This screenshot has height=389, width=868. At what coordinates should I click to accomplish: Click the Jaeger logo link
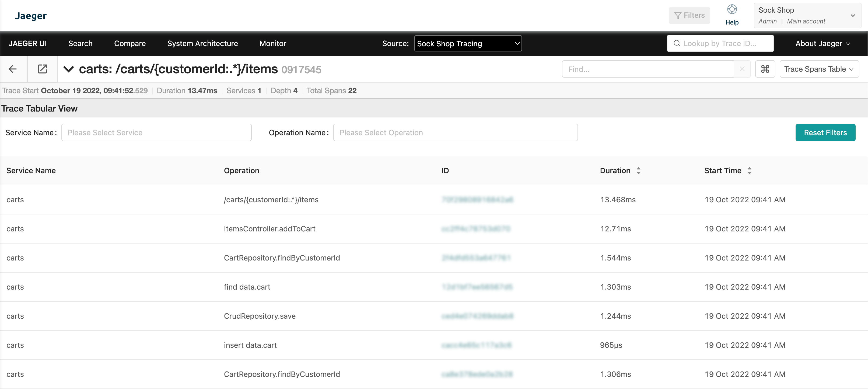tap(31, 16)
